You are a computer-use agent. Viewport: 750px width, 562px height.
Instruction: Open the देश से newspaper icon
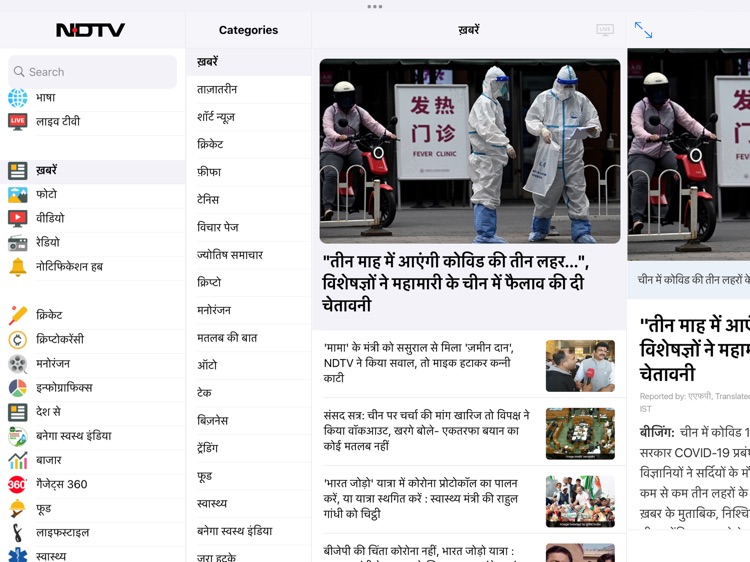tap(18, 412)
